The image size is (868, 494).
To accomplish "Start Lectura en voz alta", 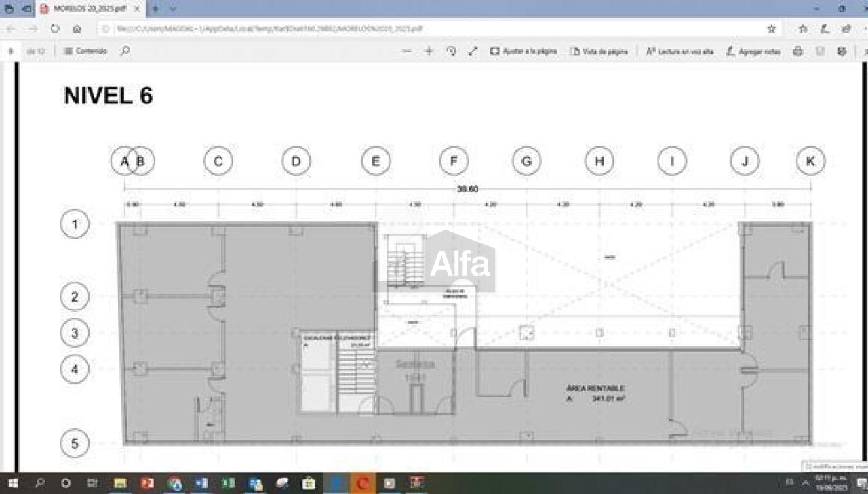I will (x=680, y=52).
